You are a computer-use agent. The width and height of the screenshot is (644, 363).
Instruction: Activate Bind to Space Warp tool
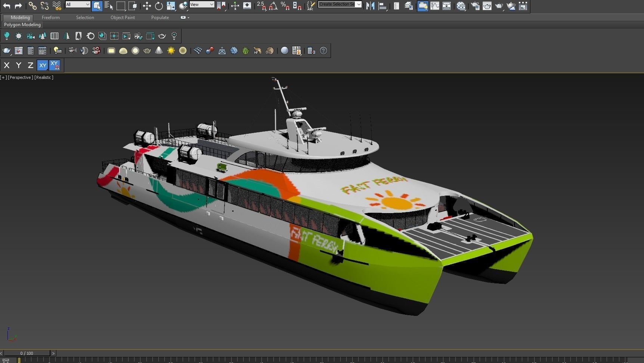click(57, 6)
